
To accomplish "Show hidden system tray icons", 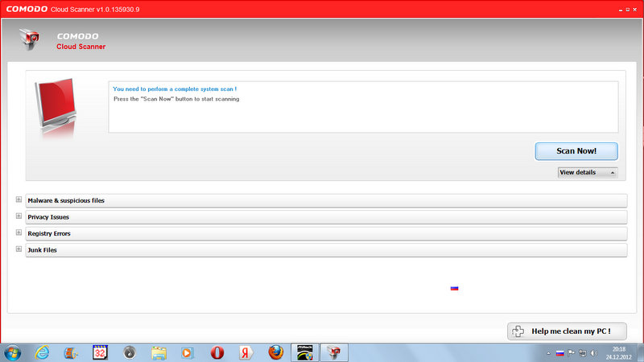I will tap(549, 353).
